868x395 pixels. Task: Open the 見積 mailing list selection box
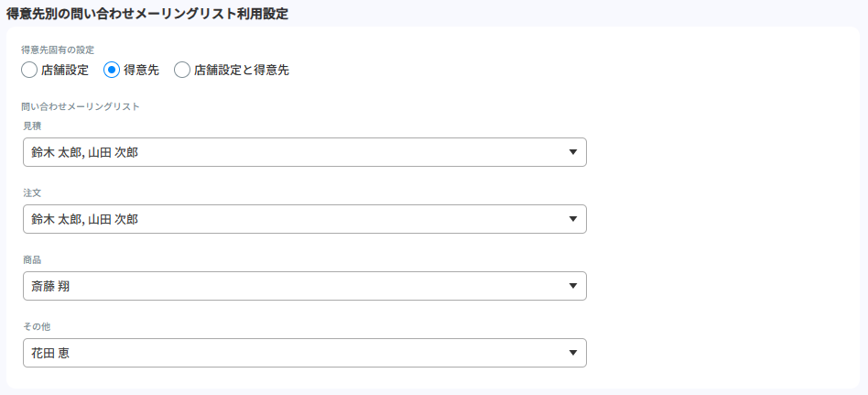pos(304,152)
